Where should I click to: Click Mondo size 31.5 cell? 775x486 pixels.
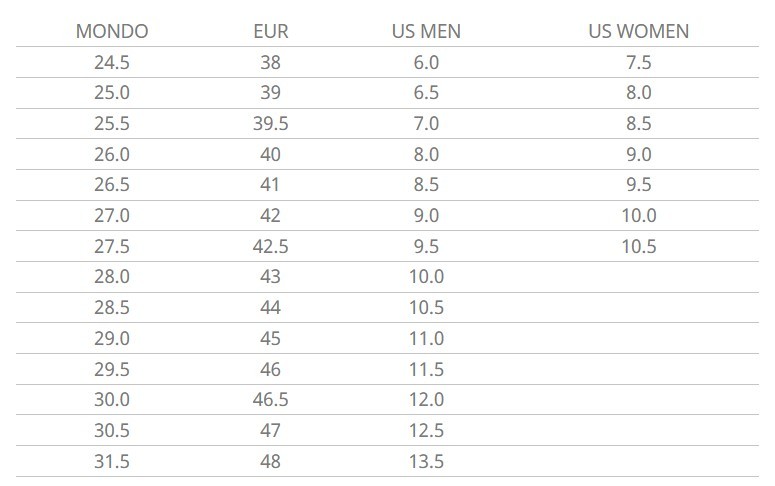pyautogui.click(x=112, y=461)
